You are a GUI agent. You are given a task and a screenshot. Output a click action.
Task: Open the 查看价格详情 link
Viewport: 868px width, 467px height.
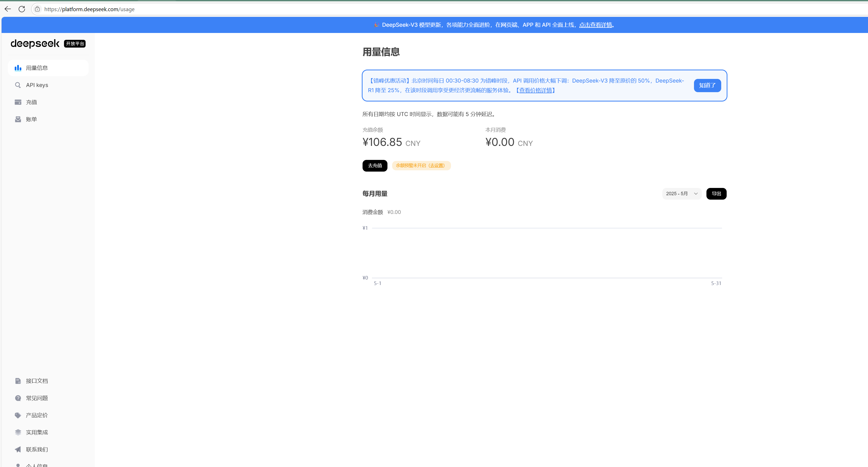coord(536,90)
